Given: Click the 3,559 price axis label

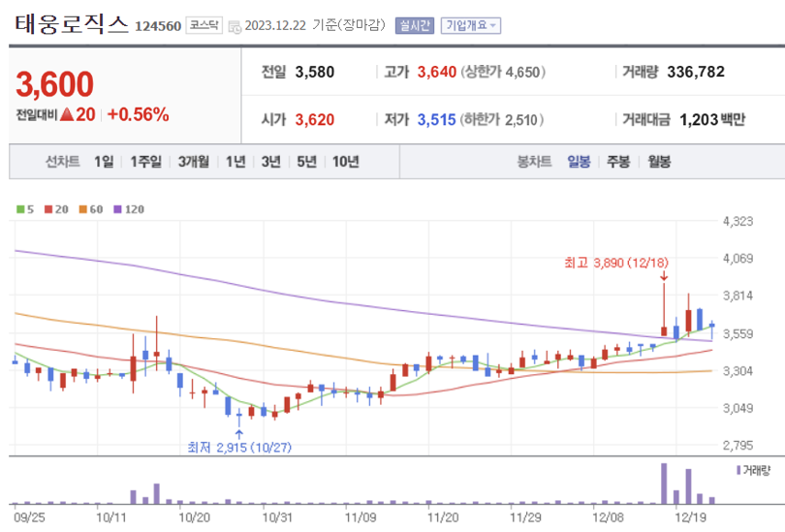Looking at the screenshot, I should coord(738,333).
